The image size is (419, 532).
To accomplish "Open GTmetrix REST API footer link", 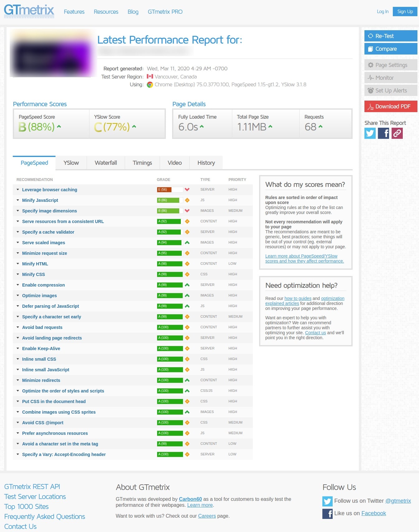I will click(x=32, y=487).
